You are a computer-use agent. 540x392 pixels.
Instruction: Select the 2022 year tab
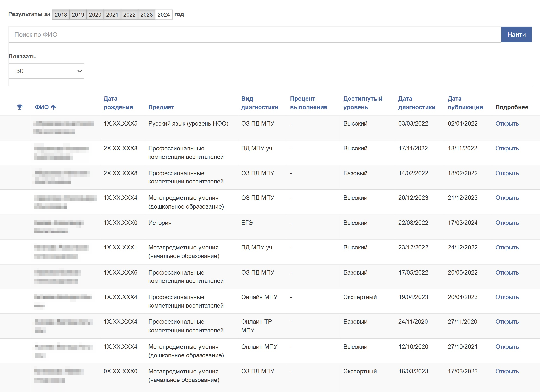pos(129,14)
